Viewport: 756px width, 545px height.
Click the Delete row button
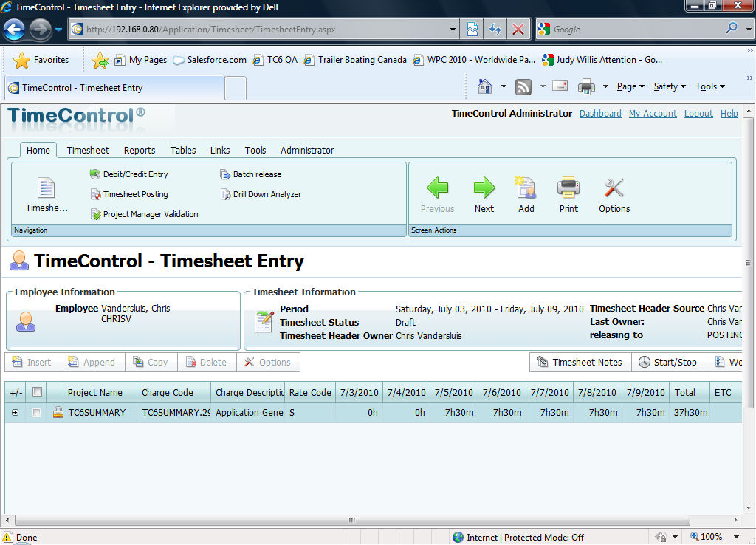[207, 362]
